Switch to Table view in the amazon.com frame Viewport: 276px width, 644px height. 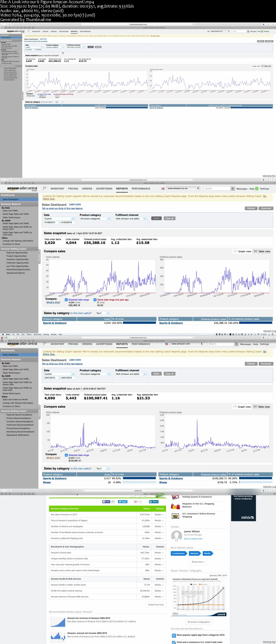pos(261,407)
